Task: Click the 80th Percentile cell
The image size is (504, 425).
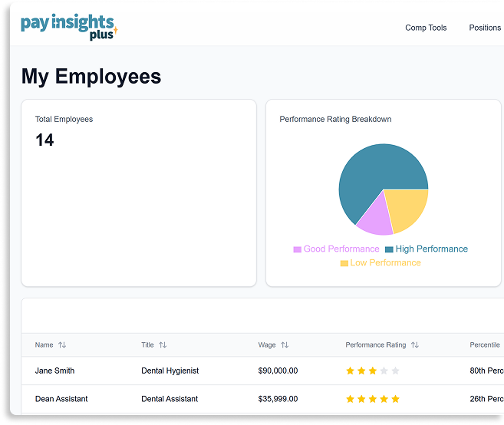Action: (486, 371)
